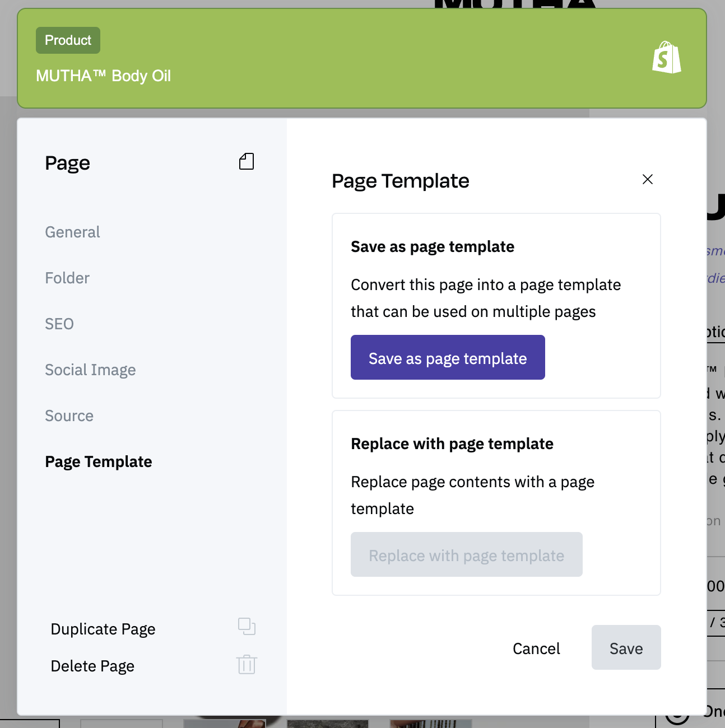Image resolution: width=725 pixels, height=728 pixels.
Task: Select the Page Template sidebar item
Action: click(x=99, y=461)
